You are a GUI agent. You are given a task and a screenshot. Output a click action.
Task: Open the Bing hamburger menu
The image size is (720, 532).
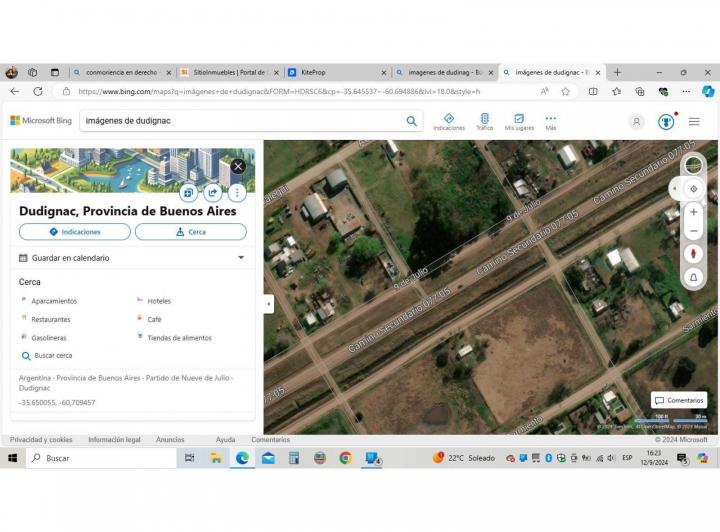(x=694, y=121)
